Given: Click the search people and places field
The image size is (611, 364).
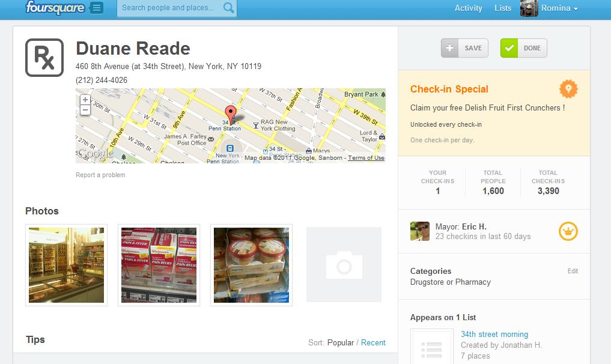Looking at the screenshot, I should [177, 8].
